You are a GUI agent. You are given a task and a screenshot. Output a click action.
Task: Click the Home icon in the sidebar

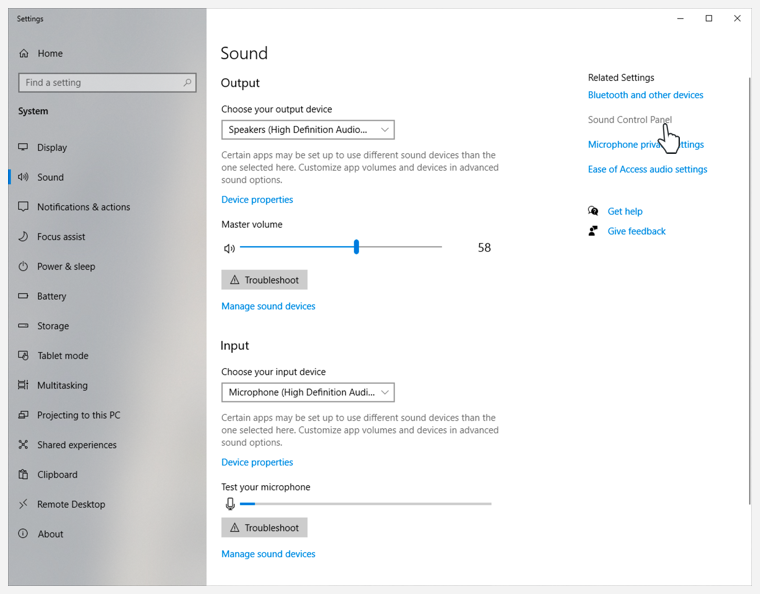click(24, 54)
